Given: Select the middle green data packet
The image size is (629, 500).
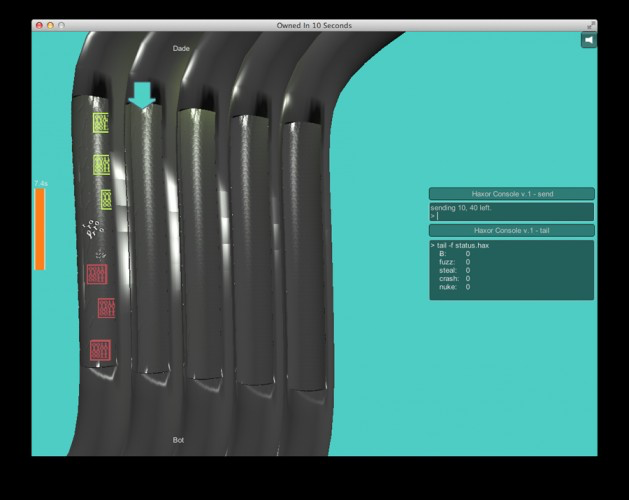Looking at the screenshot, I should point(101,165).
